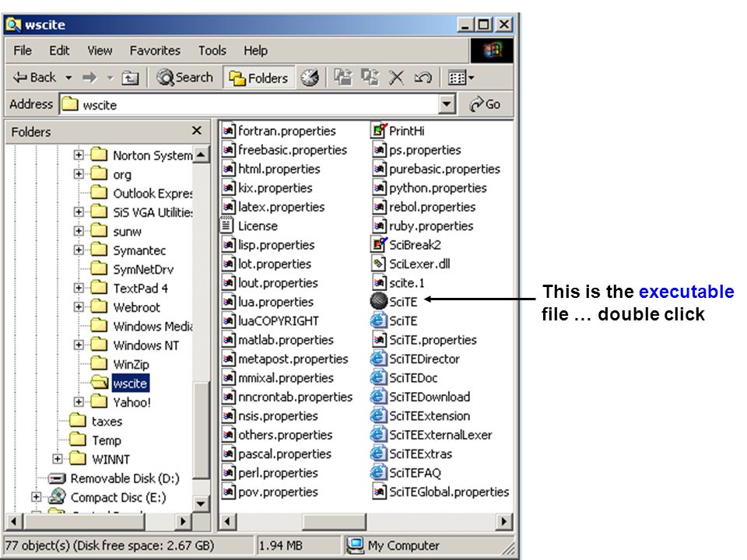Select the fortran.properties file
The image size is (747, 560).
click(x=279, y=131)
